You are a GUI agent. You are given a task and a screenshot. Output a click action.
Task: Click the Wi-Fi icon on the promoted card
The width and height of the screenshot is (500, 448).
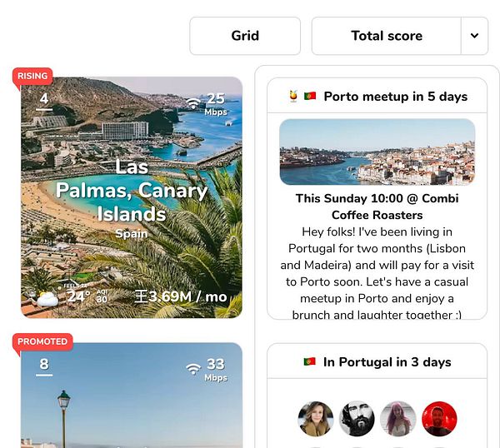[193, 369]
